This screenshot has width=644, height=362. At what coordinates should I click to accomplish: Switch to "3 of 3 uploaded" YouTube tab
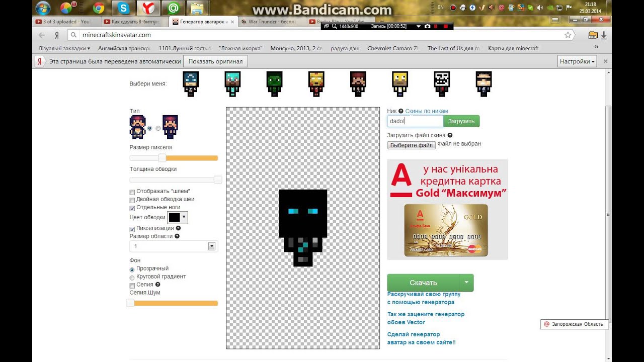pos(66,22)
